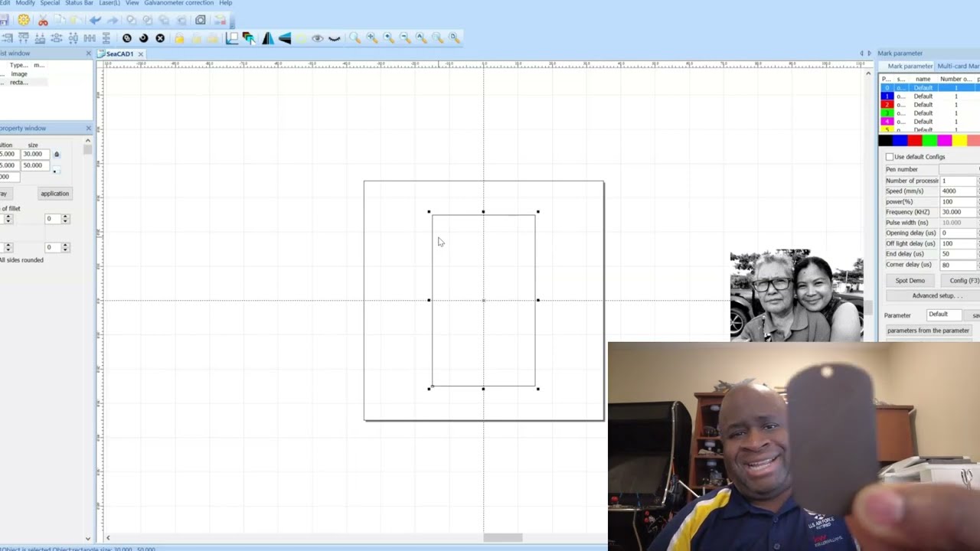Click the colored layers selection icon
The width and height of the screenshot is (980, 551).
pyautogui.click(x=249, y=38)
